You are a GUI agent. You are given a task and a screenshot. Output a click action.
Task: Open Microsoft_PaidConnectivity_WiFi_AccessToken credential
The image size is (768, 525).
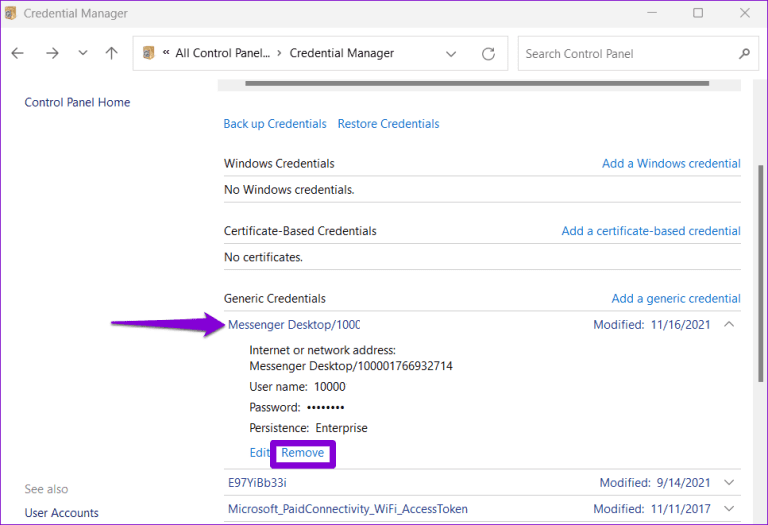pos(348,509)
